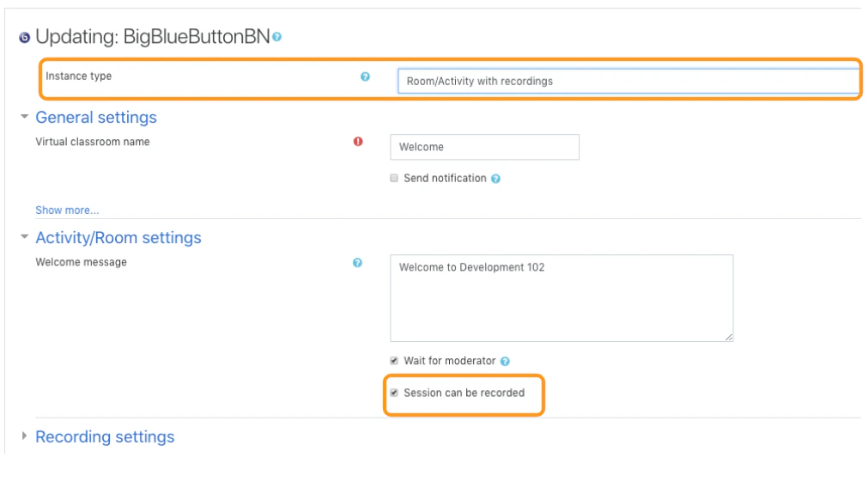Open the Welcome message help icon
The height and width of the screenshot is (494, 868).
(357, 263)
